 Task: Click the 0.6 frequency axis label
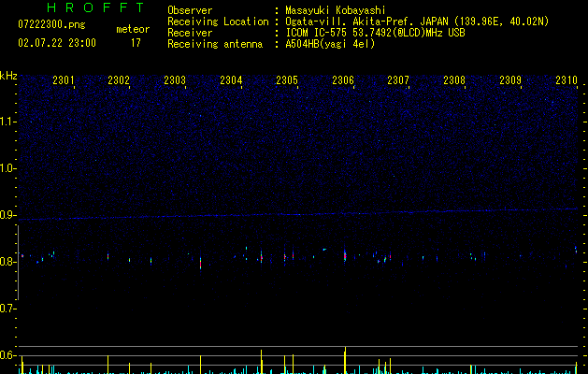8,355
